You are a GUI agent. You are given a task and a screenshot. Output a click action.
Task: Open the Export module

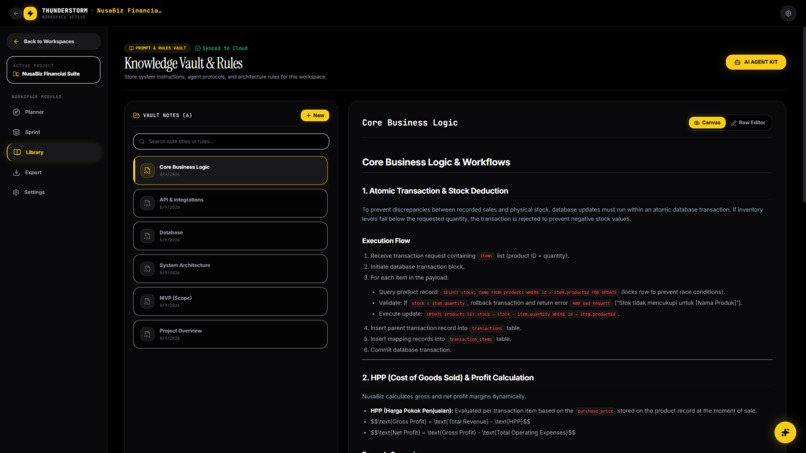[x=53, y=172]
